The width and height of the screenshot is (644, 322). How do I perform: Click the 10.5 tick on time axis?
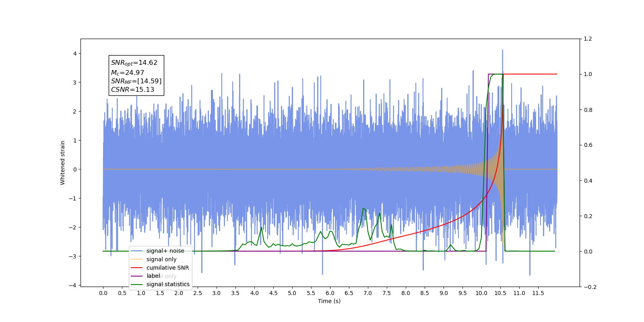pyautogui.click(x=500, y=293)
